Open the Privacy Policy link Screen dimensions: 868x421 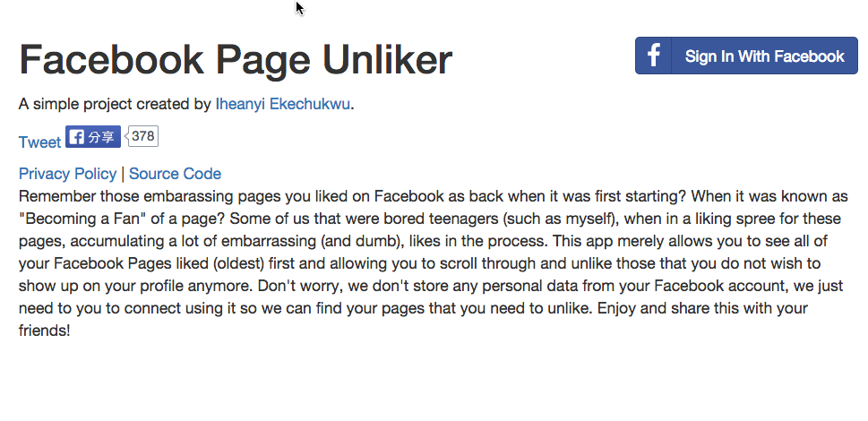tap(67, 174)
